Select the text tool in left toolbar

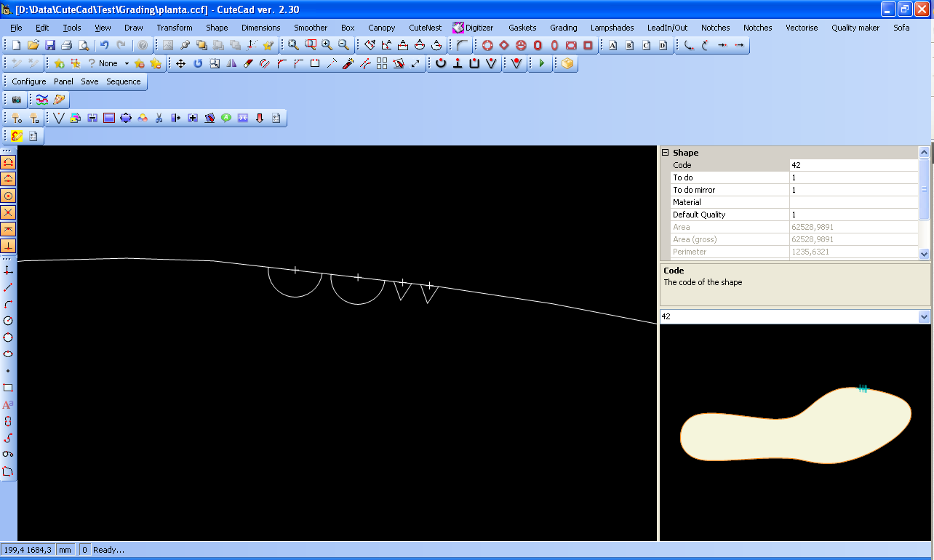[8, 405]
